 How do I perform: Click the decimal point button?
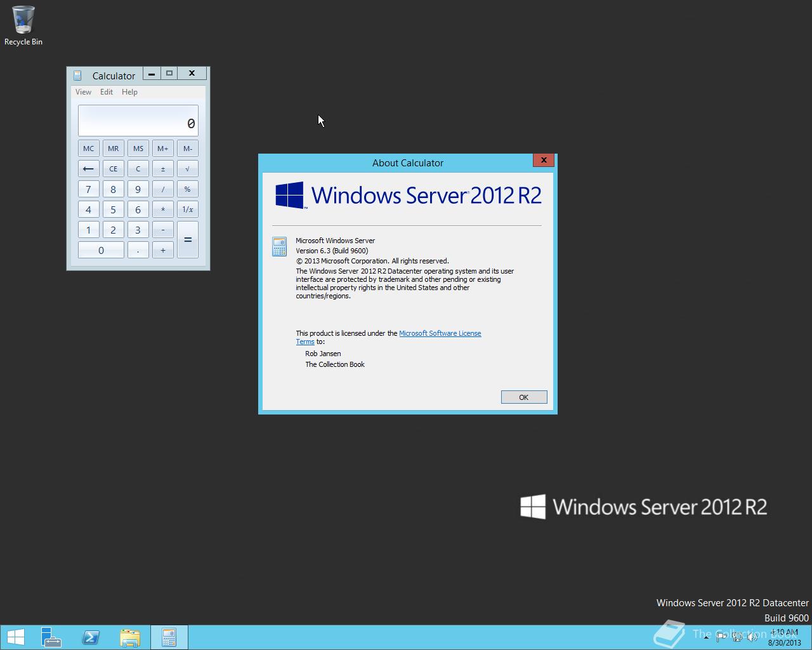tap(138, 250)
